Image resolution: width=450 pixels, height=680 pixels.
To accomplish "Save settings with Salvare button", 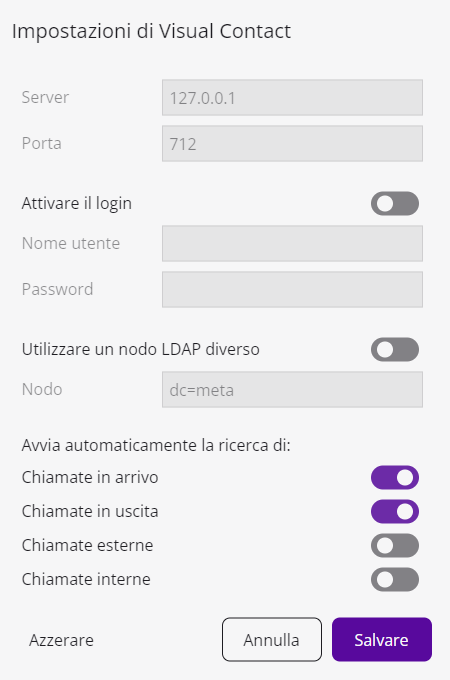I will tap(382, 640).
